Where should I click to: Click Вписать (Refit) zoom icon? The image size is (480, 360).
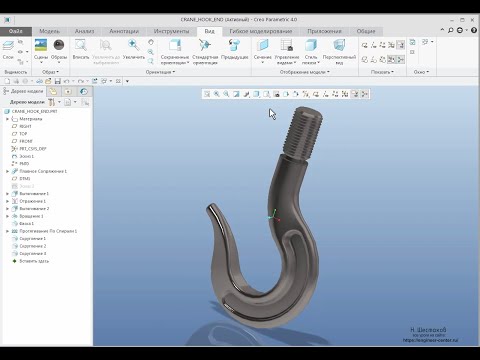pyautogui.click(x=81, y=49)
